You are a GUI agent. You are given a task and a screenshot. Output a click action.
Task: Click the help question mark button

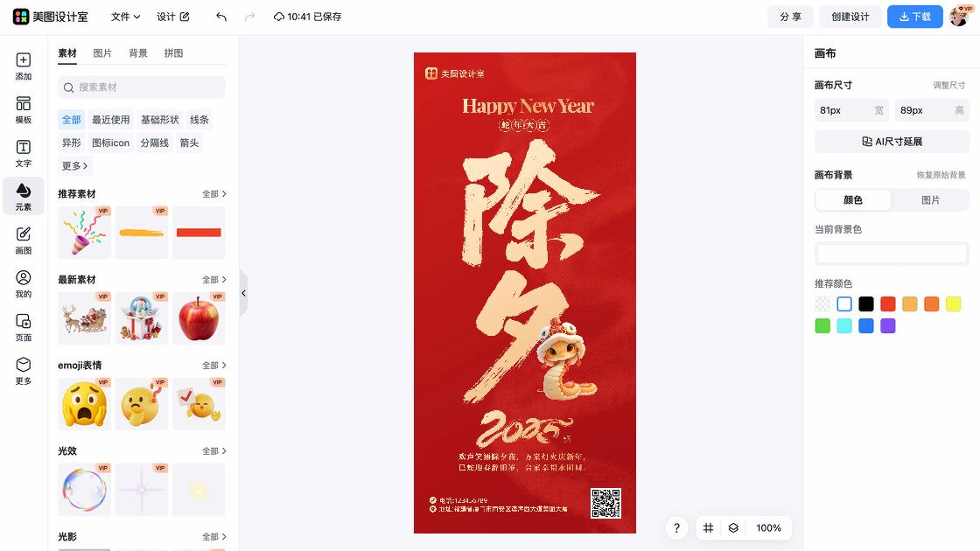pos(676,528)
